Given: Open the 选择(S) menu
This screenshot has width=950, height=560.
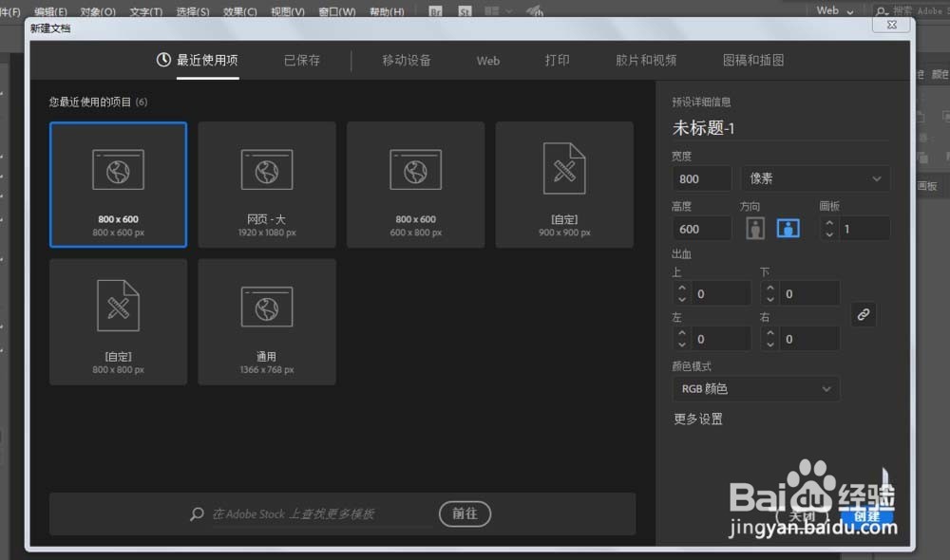Looking at the screenshot, I should pos(193,11).
